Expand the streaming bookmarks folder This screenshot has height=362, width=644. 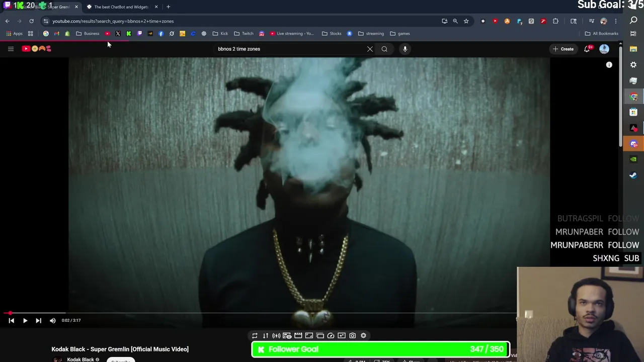tap(371, 34)
